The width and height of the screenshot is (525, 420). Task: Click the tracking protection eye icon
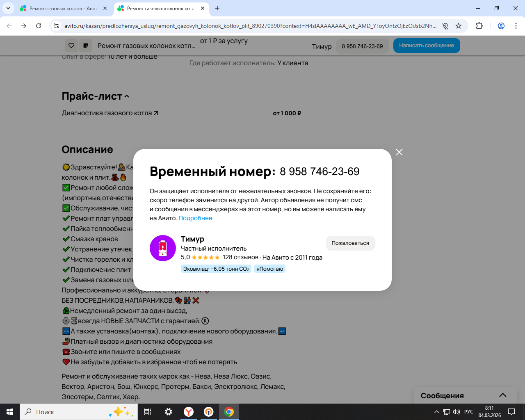[x=445, y=26]
